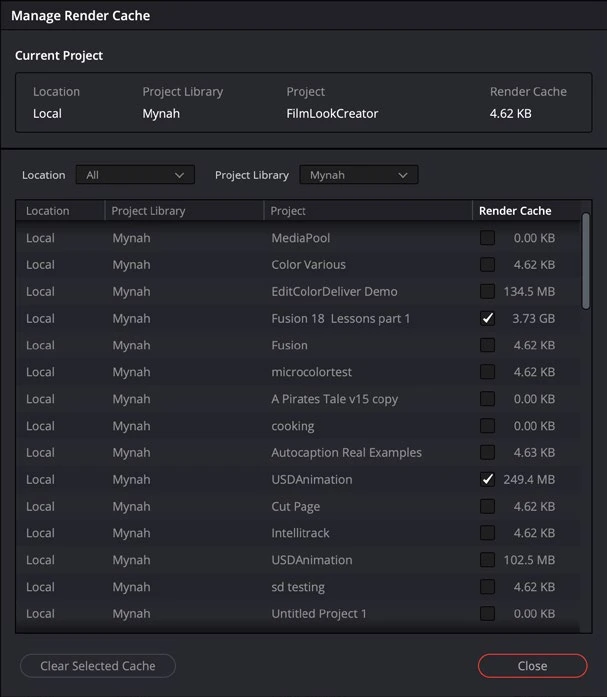
Task: Click the project list vertical scrollbar
Action: (x=586, y=261)
